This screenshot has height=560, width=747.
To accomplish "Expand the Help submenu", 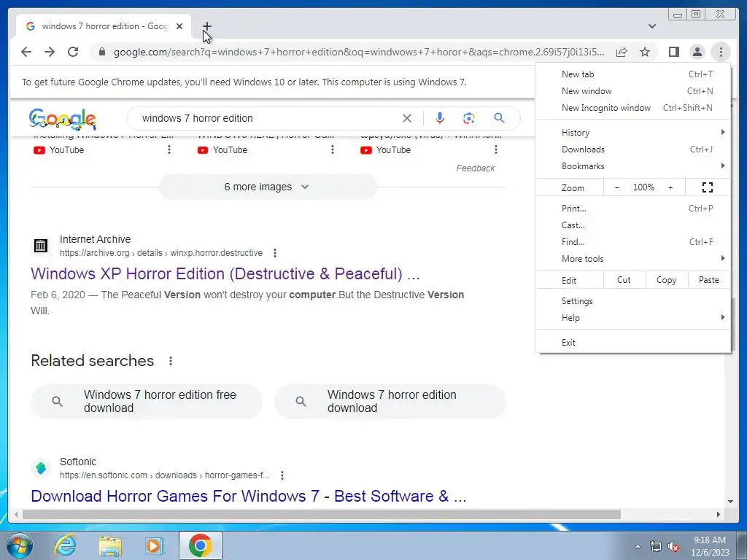I will click(634, 318).
